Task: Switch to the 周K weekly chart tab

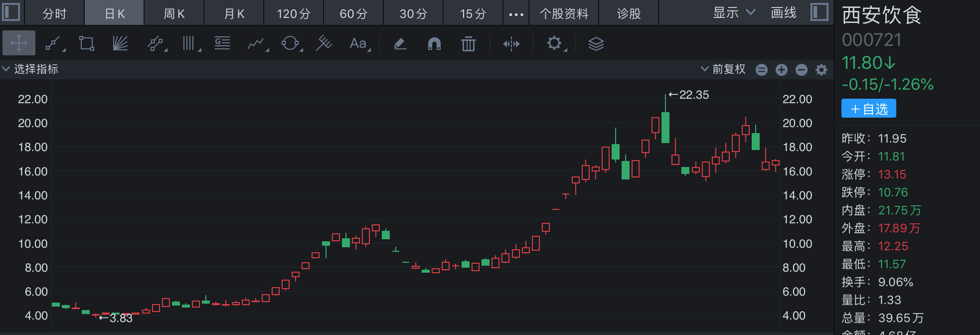Action: point(174,13)
